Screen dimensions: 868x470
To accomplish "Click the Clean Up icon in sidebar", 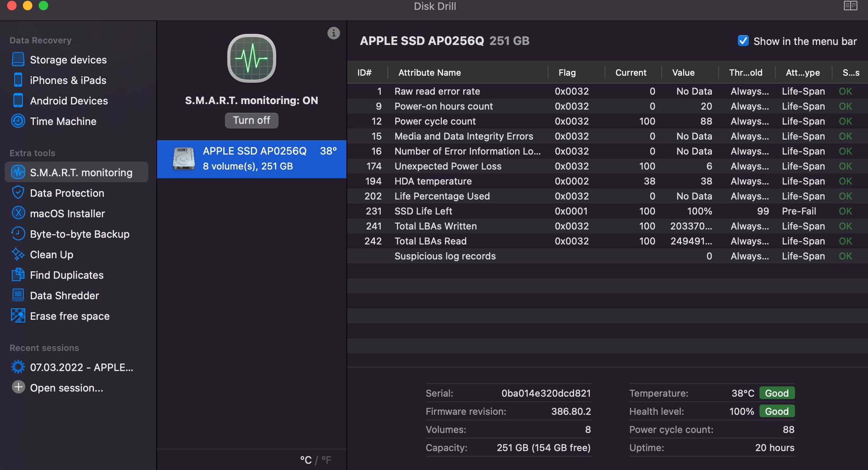I will pos(17,254).
